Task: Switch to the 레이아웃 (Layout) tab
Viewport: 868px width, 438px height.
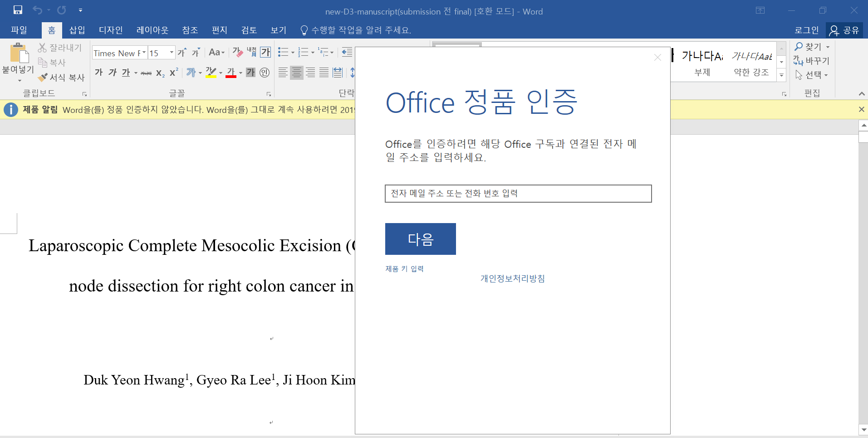Action: point(152,30)
